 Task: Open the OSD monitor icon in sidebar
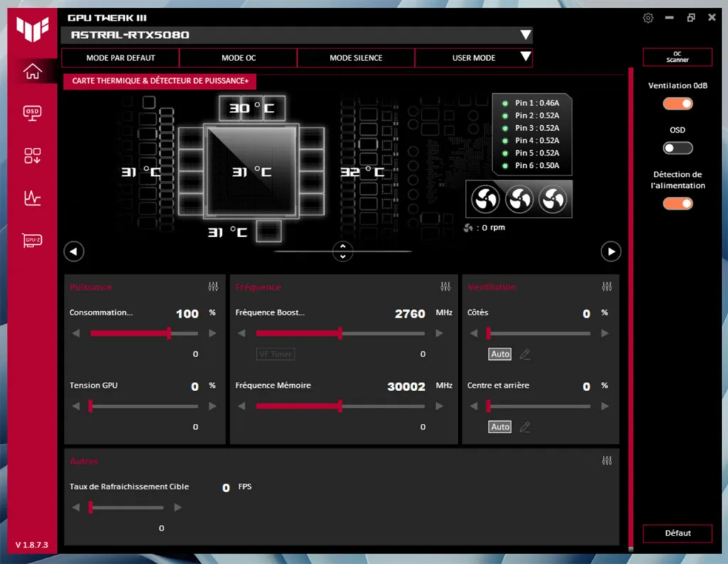tap(32, 112)
